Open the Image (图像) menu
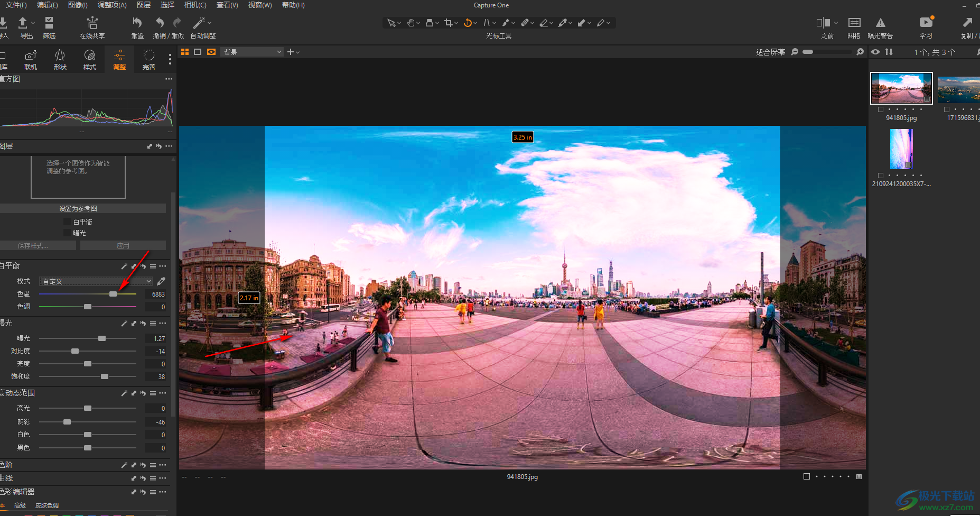Screen dimensions: 980x516 (x=78, y=5)
